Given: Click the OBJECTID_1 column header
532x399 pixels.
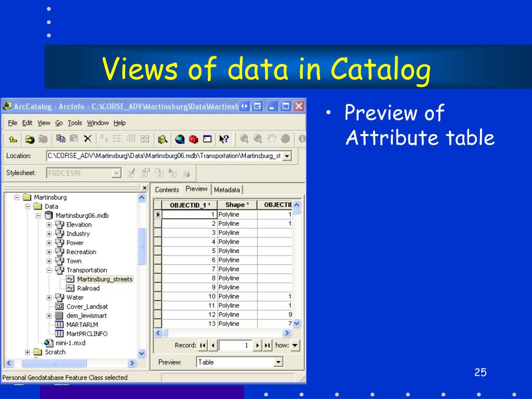Looking at the screenshot, I should point(190,205).
